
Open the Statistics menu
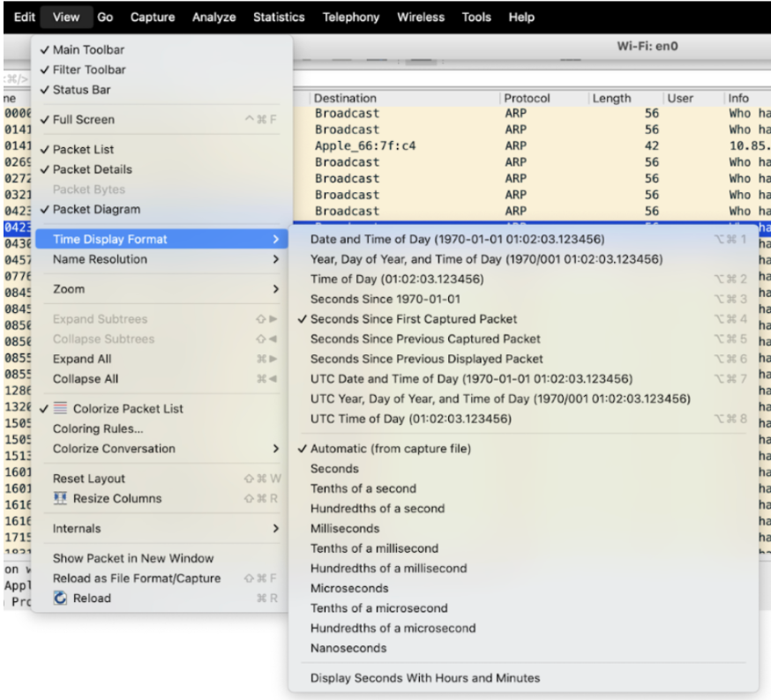tap(278, 17)
